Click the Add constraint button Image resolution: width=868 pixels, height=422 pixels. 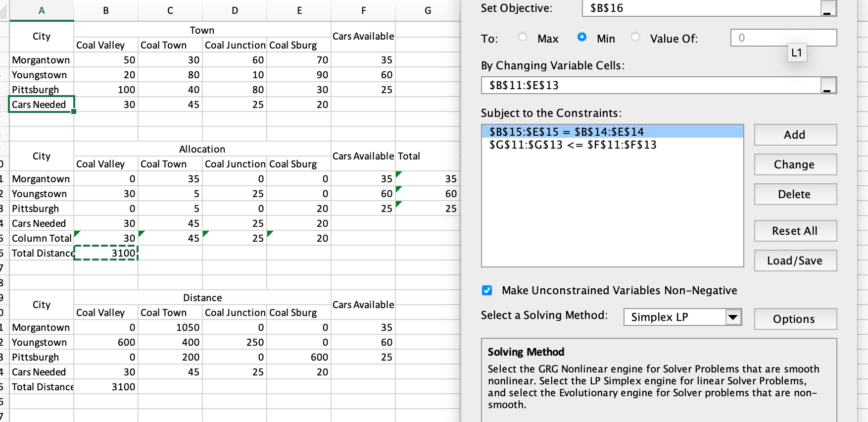tap(795, 135)
